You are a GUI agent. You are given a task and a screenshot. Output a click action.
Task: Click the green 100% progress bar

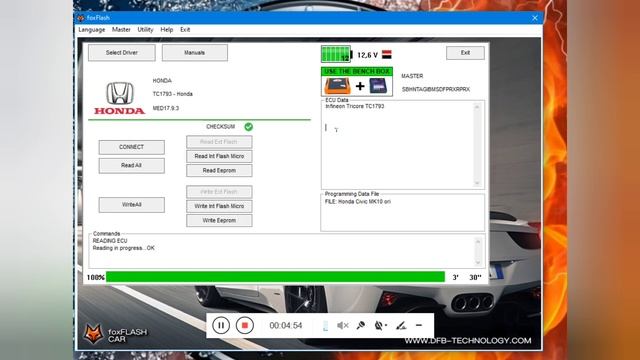276,277
